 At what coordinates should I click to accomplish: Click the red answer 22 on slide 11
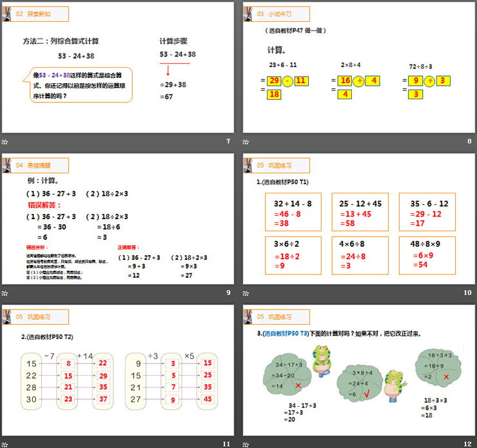pos(103,363)
